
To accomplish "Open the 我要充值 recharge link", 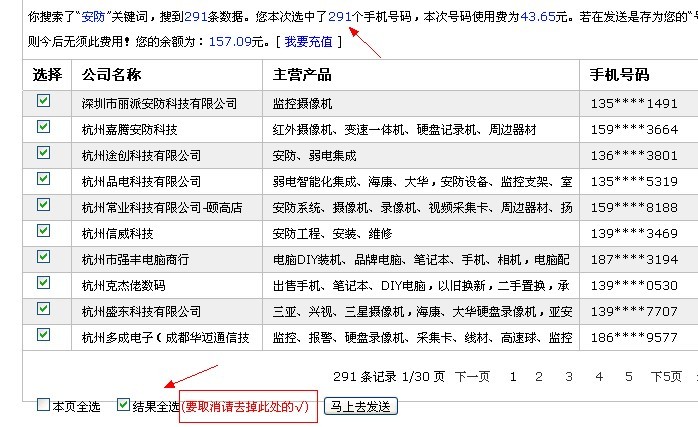I will coord(312,41).
